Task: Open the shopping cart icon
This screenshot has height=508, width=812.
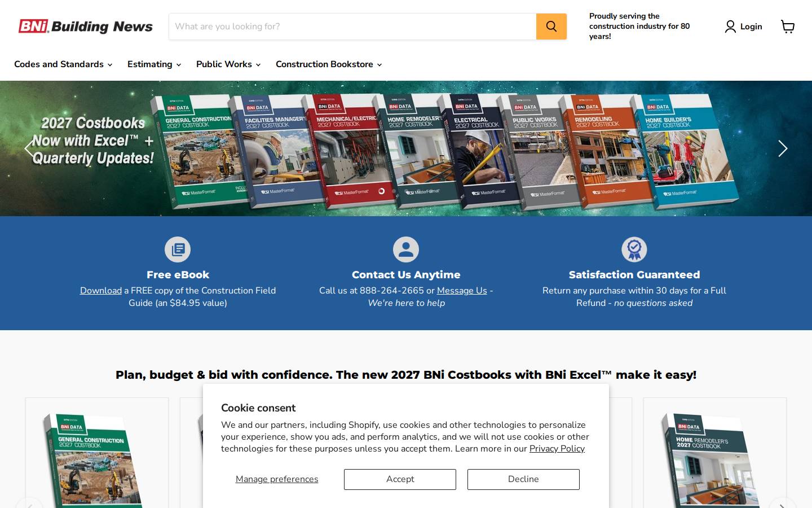Action: click(788, 27)
